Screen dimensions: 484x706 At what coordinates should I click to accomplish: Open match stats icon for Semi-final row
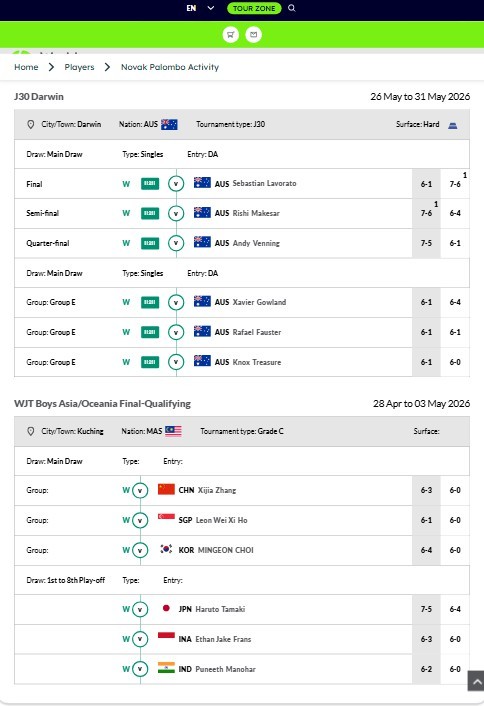(x=150, y=213)
